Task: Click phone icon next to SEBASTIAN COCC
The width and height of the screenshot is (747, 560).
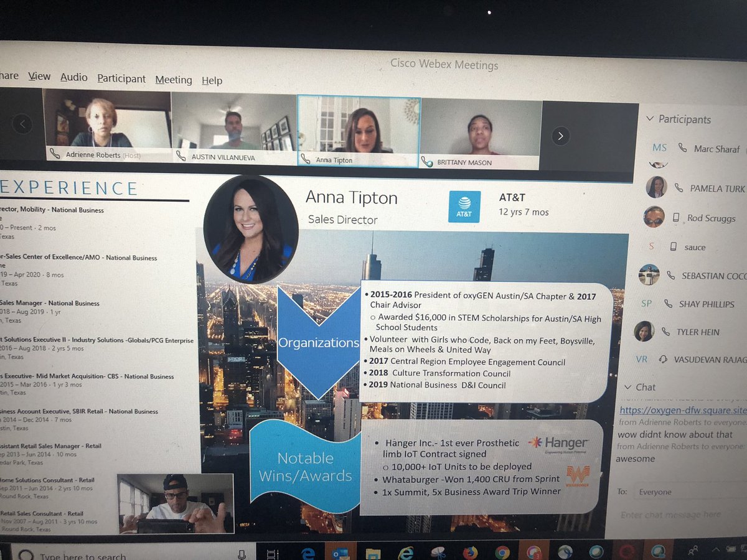Action: pyautogui.click(x=670, y=274)
